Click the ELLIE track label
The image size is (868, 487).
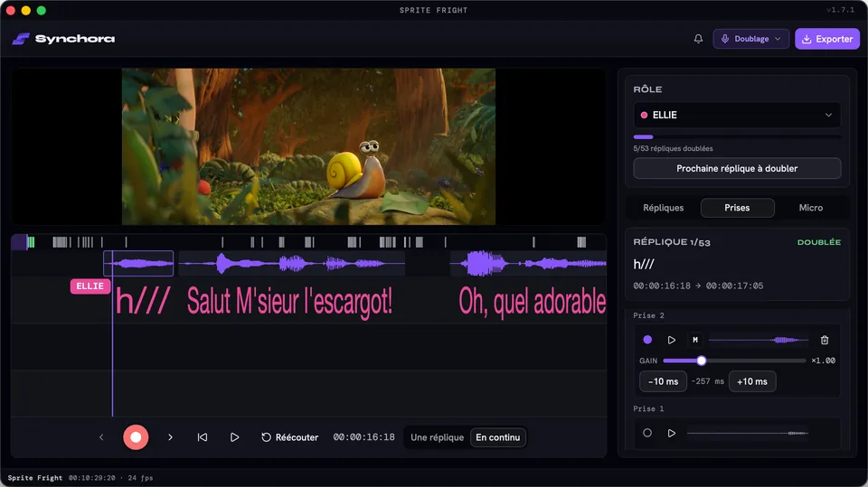pyautogui.click(x=90, y=286)
